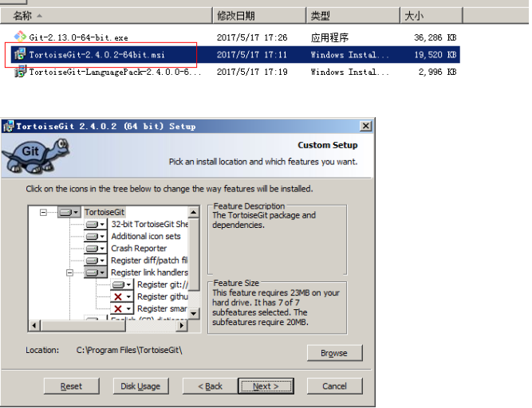Image resolution: width=532 pixels, height=408 pixels.
Task: Click feature tree scroll right arrow
Action: point(182,326)
